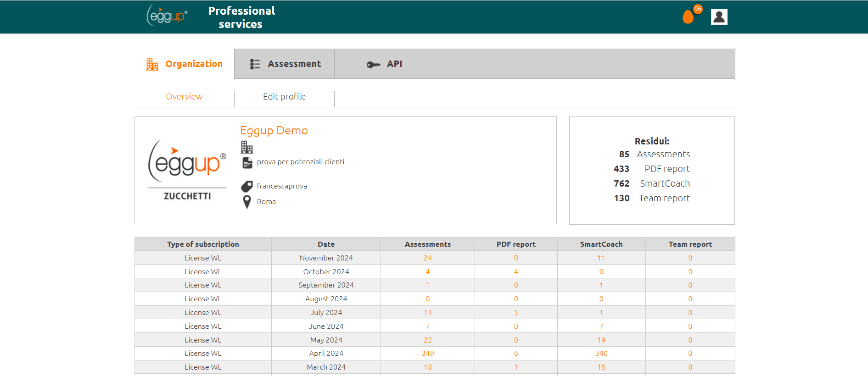The image size is (868, 376).
Task: Click License WL in the March 2024 row
Action: click(x=203, y=367)
